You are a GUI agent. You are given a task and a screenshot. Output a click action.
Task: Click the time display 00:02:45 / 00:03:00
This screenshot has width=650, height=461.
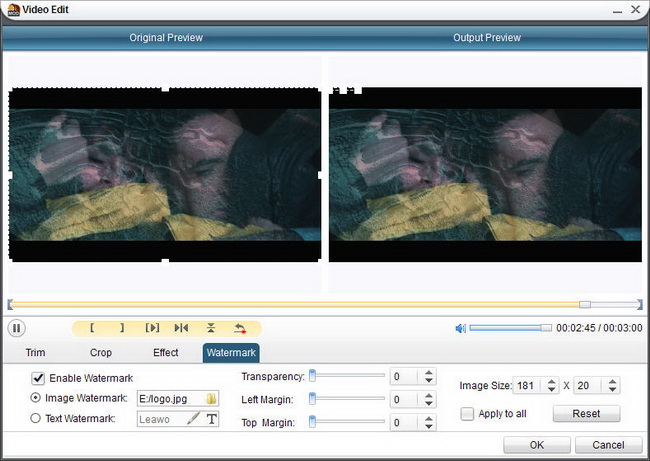click(599, 328)
